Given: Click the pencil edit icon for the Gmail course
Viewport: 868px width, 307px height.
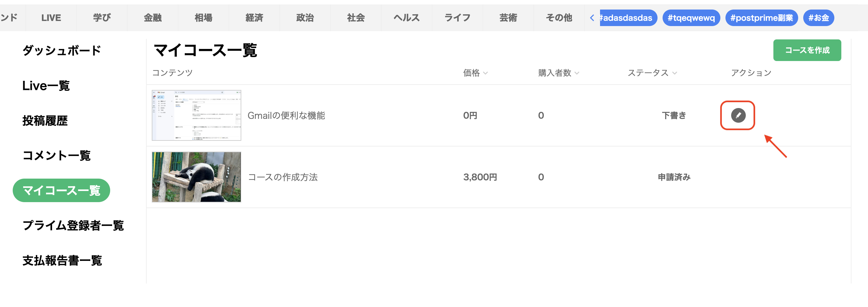Looking at the screenshot, I should pos(738,115).
